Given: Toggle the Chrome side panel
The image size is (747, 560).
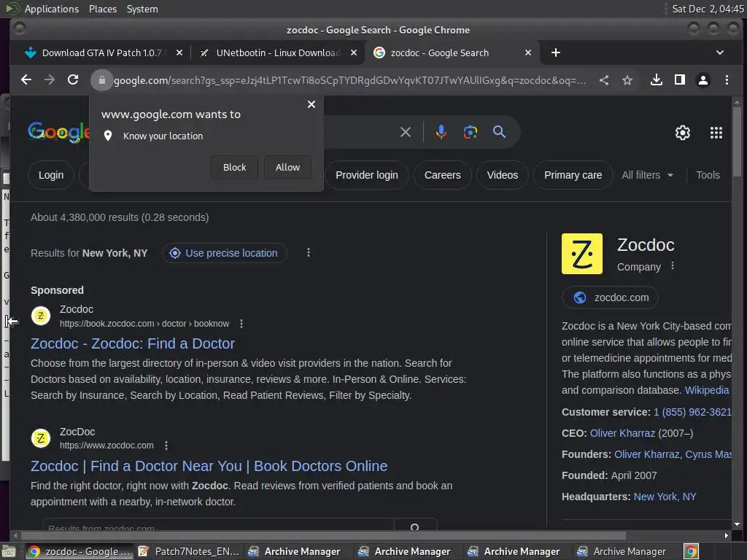Looking at the screenshot, I should tap(679, 80).
